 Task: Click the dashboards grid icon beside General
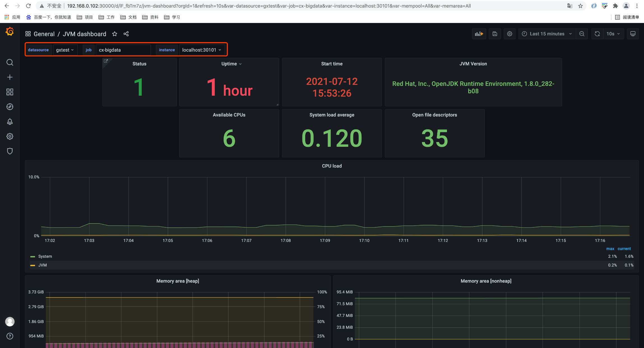point(28,34)
